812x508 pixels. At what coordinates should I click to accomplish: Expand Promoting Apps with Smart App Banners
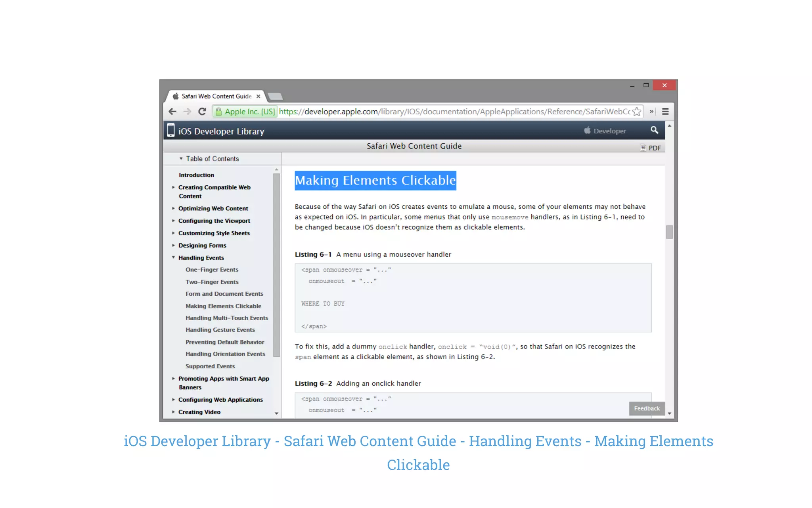[173, 378]
